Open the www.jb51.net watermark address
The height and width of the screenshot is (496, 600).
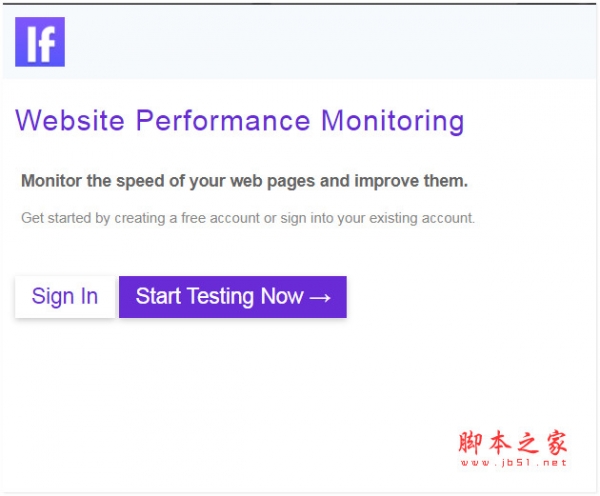click(x=513, y=464)
